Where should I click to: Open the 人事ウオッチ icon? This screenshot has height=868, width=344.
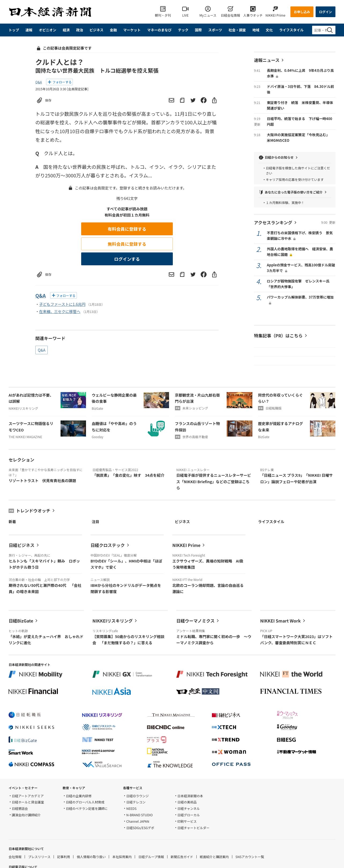pyautogui.click(x=253, y=9)
